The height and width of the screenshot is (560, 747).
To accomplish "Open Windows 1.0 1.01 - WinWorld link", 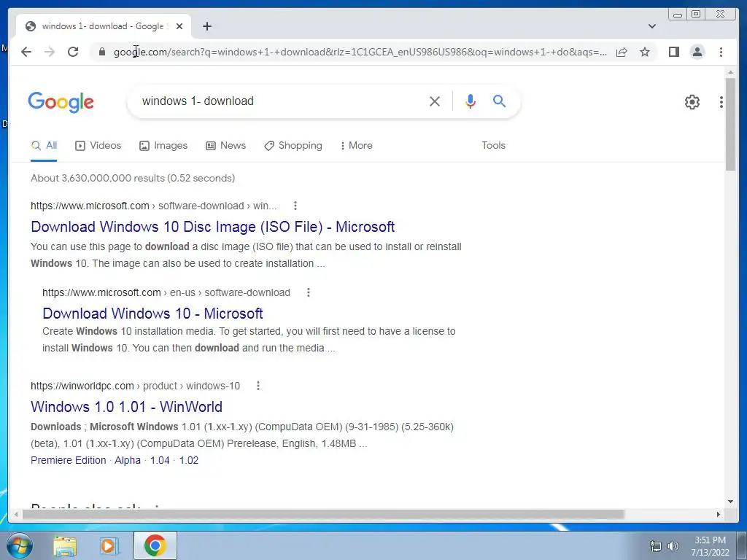I will click(127, 407).
